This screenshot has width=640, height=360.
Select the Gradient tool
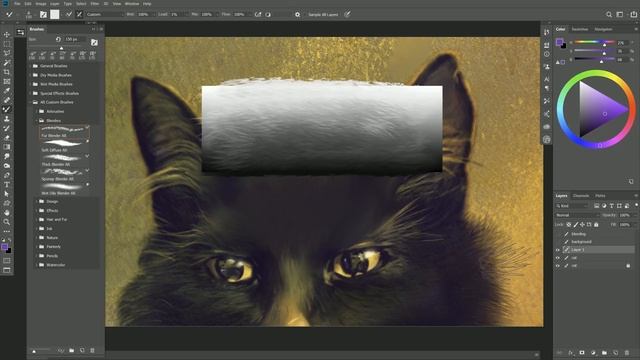[7, 147]
